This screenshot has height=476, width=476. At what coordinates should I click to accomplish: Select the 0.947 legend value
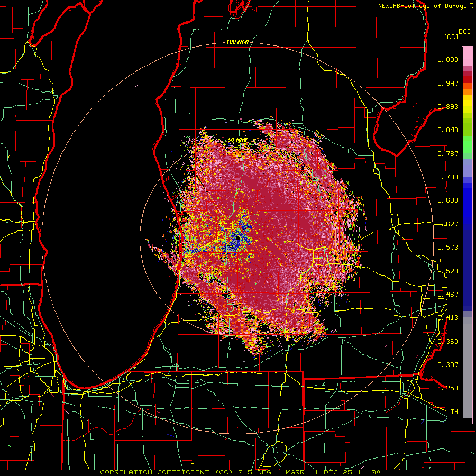(x=448, y=83)
